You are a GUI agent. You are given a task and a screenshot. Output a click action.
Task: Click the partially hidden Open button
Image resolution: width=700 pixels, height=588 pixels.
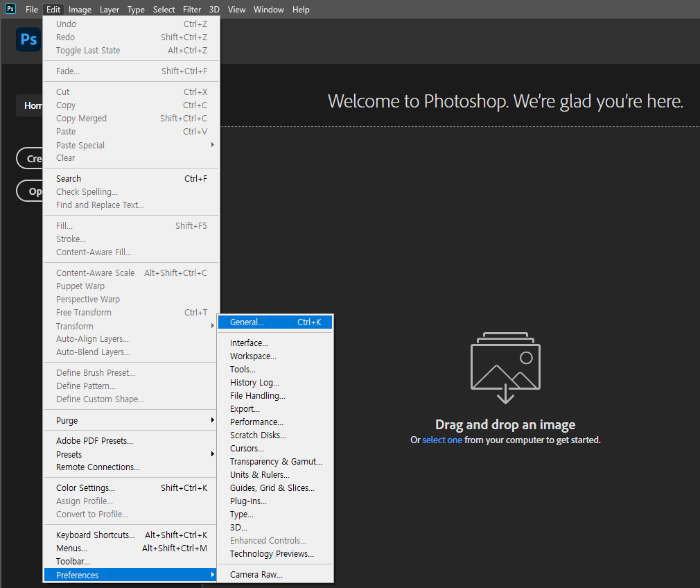pos(30,191)
